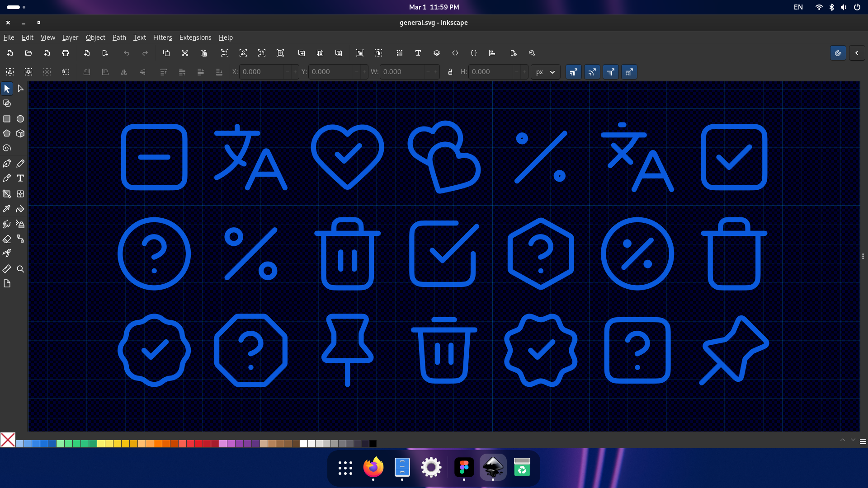868x488 pixels.
Task: Toggle snapping magnet button
Action: (x=838, y=53)
